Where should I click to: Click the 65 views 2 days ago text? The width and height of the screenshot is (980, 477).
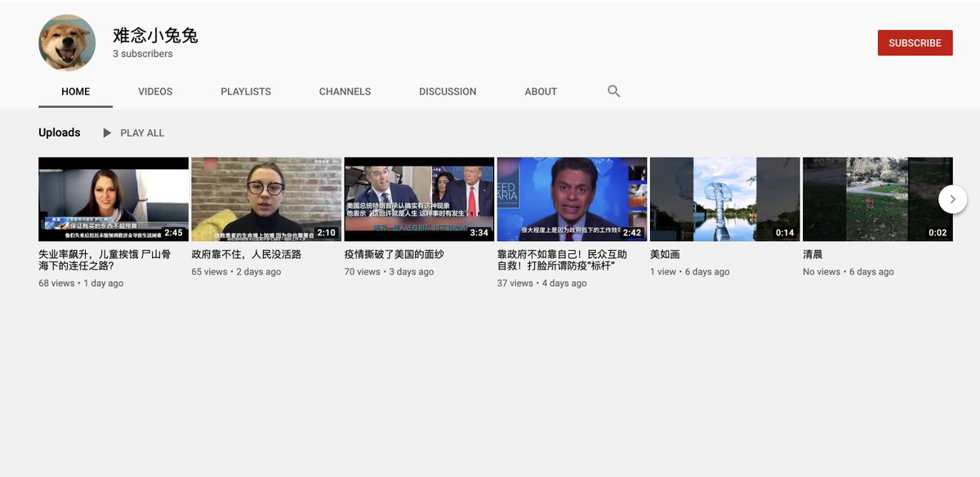coord(236,272)
